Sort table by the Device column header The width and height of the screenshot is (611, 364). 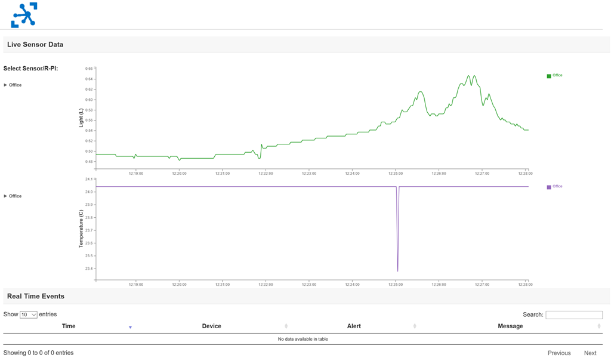(212, 326)
